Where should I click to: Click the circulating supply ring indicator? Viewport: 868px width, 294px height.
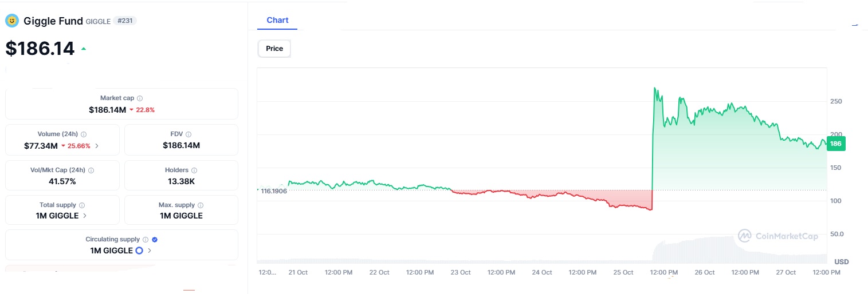pyautogui.click(x=139, y=251)
